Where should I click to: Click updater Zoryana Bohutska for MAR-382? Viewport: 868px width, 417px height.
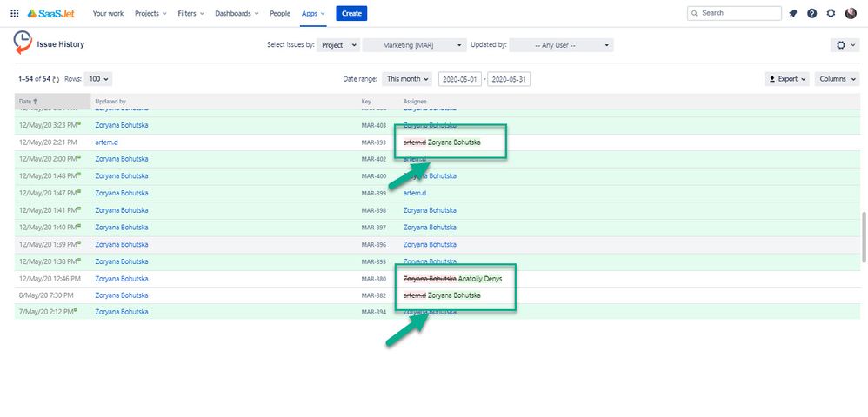[x=121, y=295]
